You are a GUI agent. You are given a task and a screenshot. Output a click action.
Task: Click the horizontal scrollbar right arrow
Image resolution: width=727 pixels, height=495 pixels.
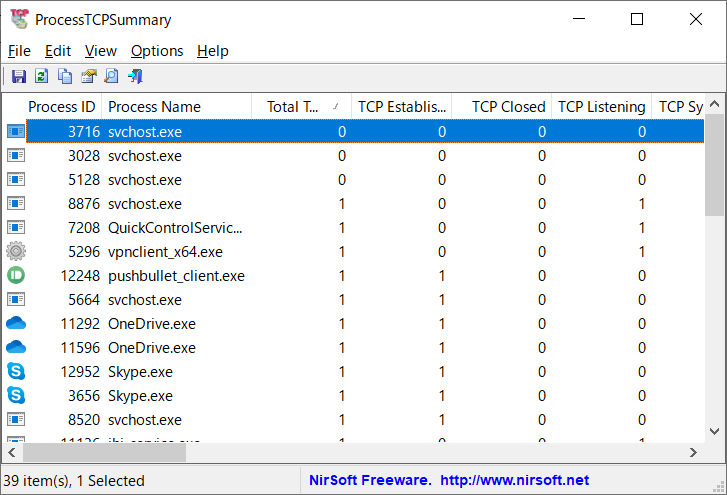(x=694, y=453)
